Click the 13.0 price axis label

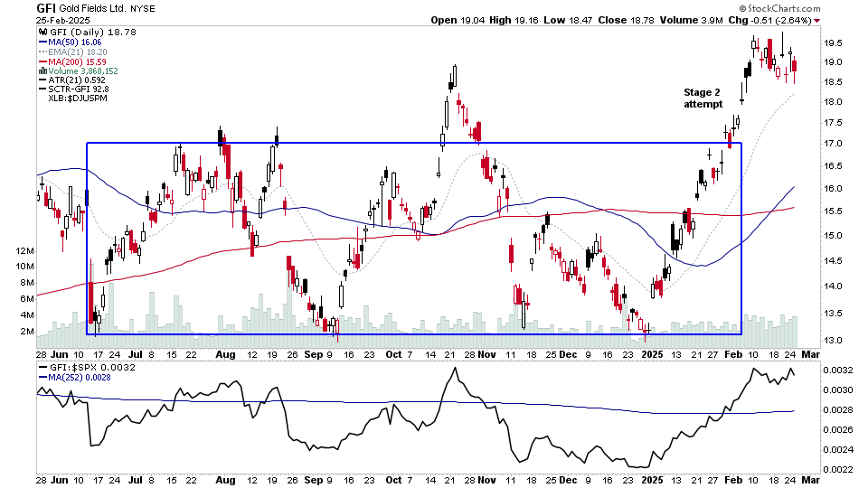click(x=833, y=341)
